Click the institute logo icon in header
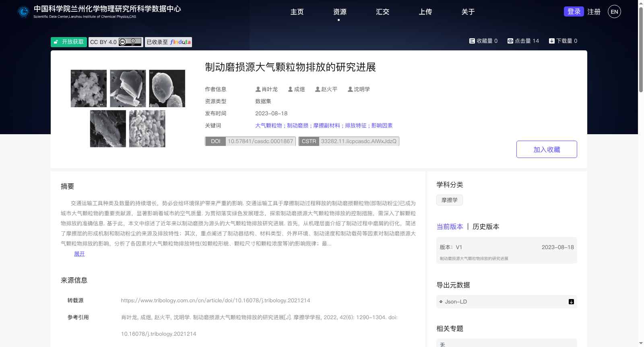 click(x=24, y=12)
